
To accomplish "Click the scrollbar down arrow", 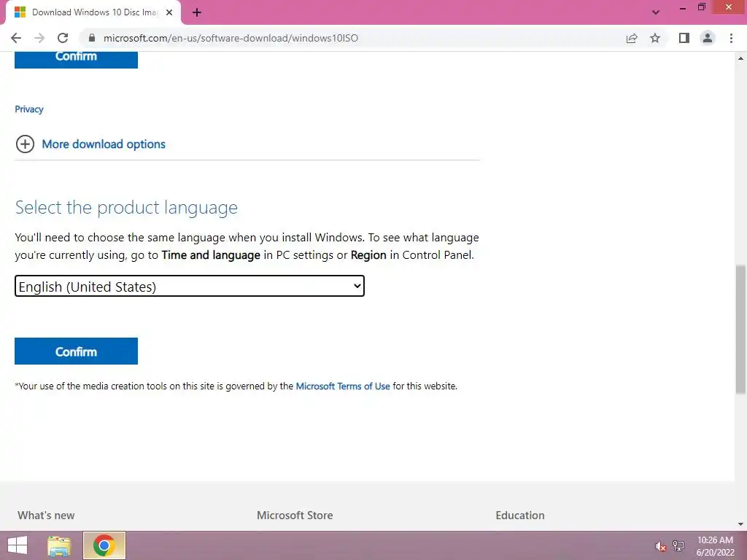I will point(740,524).
